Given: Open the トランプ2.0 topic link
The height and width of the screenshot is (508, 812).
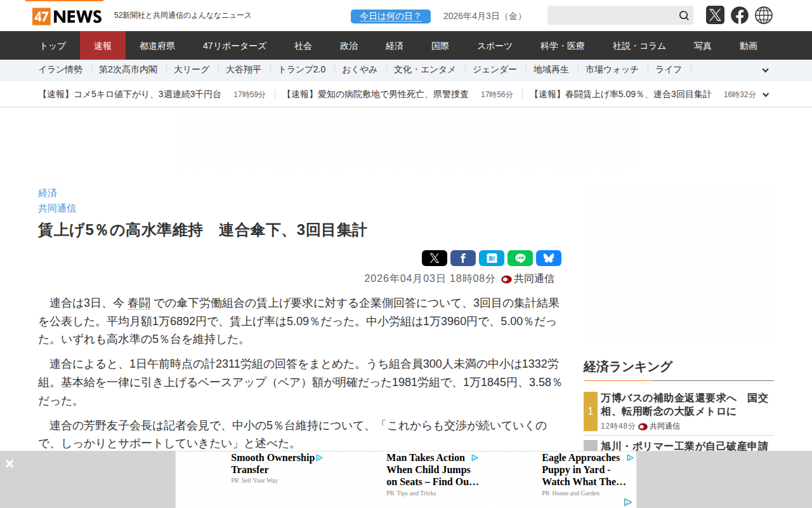Looking at the screenshot, I should tap(302, 70).
